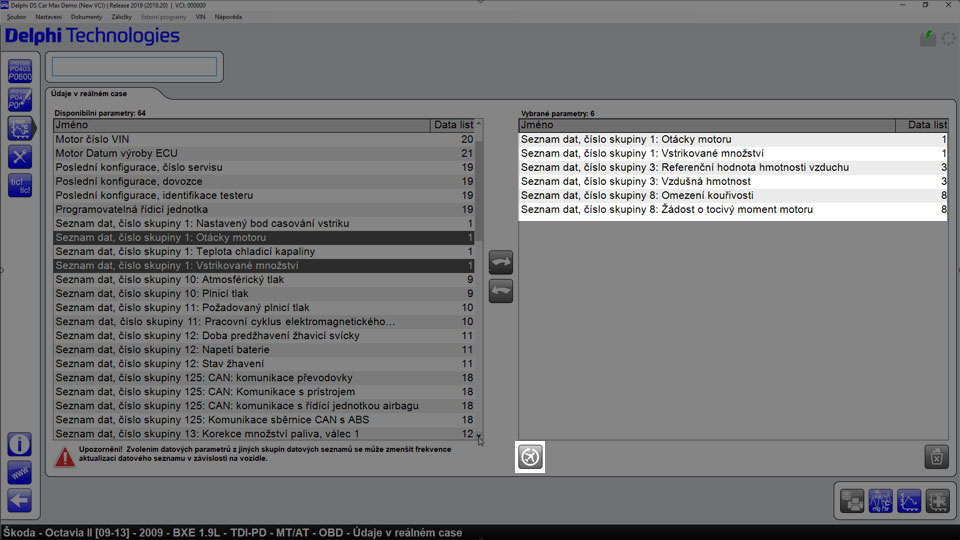Image resolution: width=960 pixels, height=540 pixels.
Task: Select the Údaje v reálném case tab
Action: 89,94
